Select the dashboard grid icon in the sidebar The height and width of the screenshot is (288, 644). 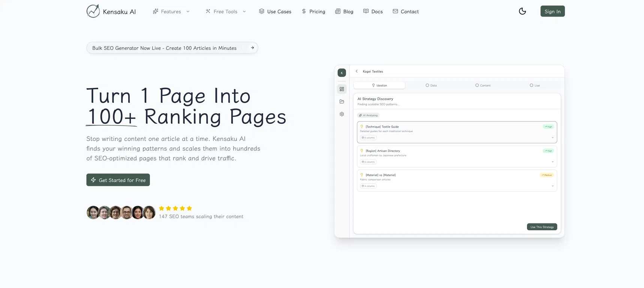[x=342, y=89]
